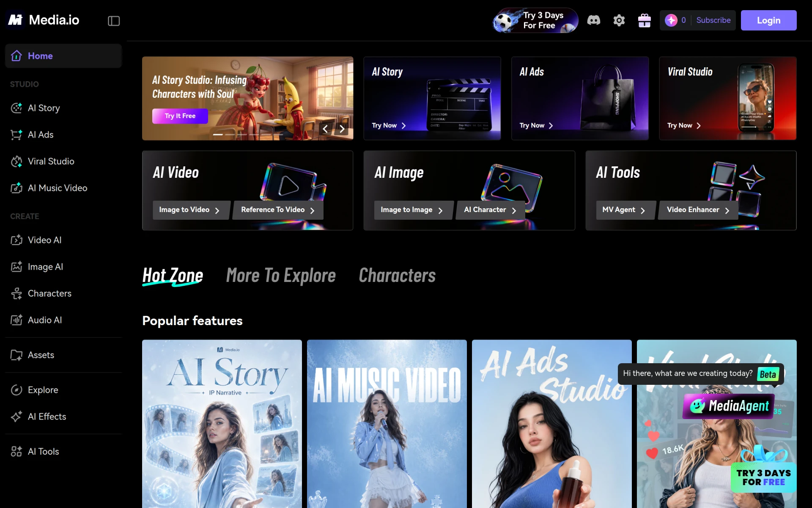Open Image to Image option
This screenshot has width=812, height=508.
(413, 210)
